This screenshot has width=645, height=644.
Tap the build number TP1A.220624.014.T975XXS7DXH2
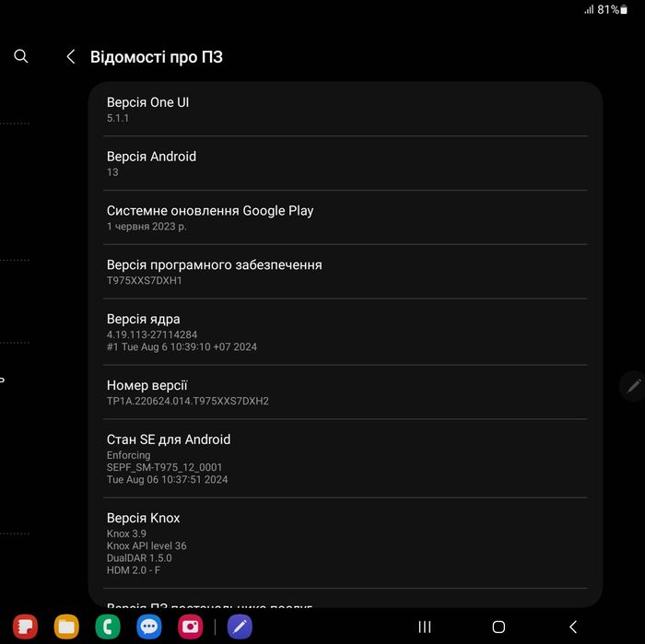pos(188,401)
